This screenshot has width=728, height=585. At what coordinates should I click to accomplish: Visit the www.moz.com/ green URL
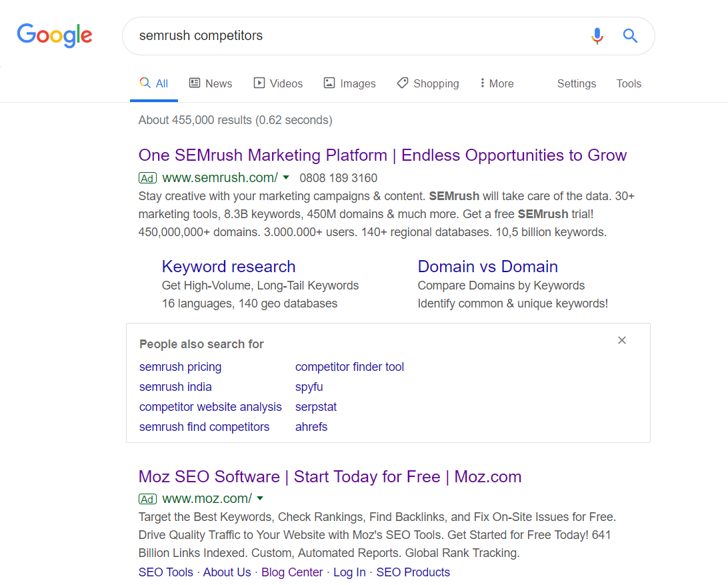(207, 498)
